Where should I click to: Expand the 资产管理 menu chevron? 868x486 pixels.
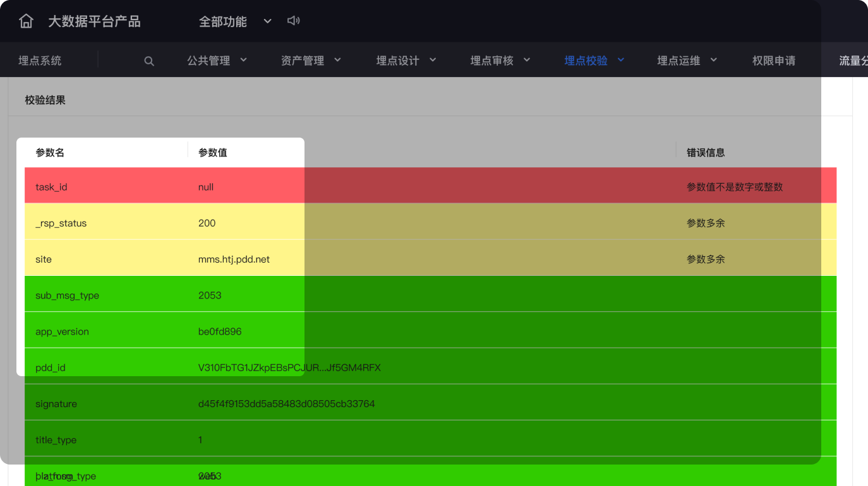337,60
